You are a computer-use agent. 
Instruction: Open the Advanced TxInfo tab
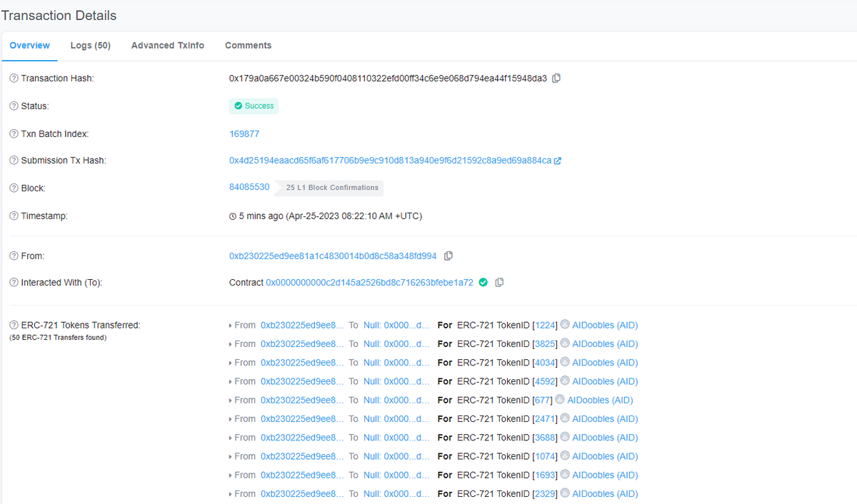(167, 45)
